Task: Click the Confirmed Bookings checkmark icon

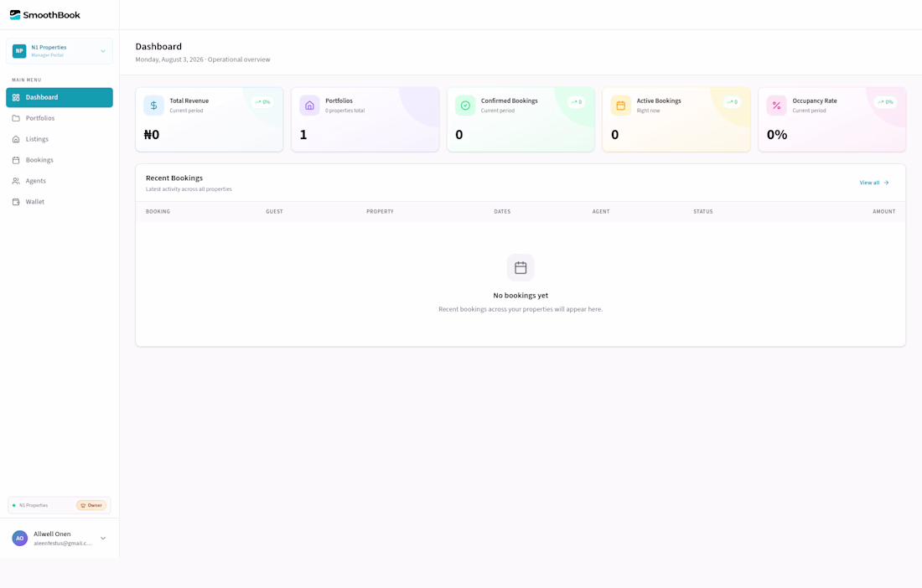Action: pos(465,106)
